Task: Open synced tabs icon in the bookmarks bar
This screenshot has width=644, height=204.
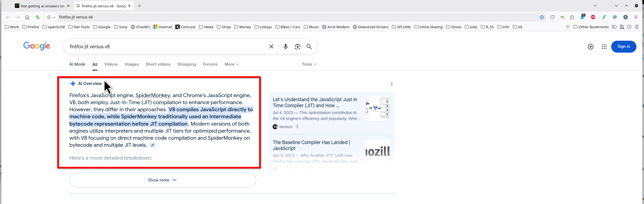Action: pyautogui.click(x=622, y=27)
